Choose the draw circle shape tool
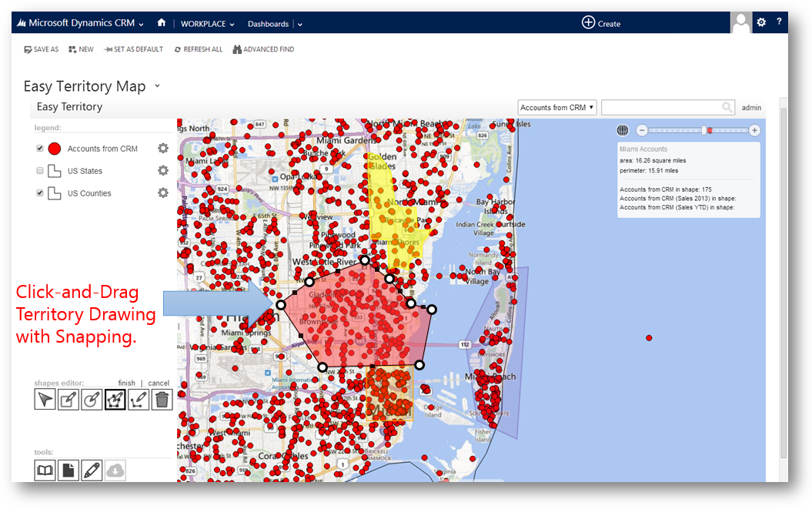Screen dimensions: 812x509 [x=92, y=400]
